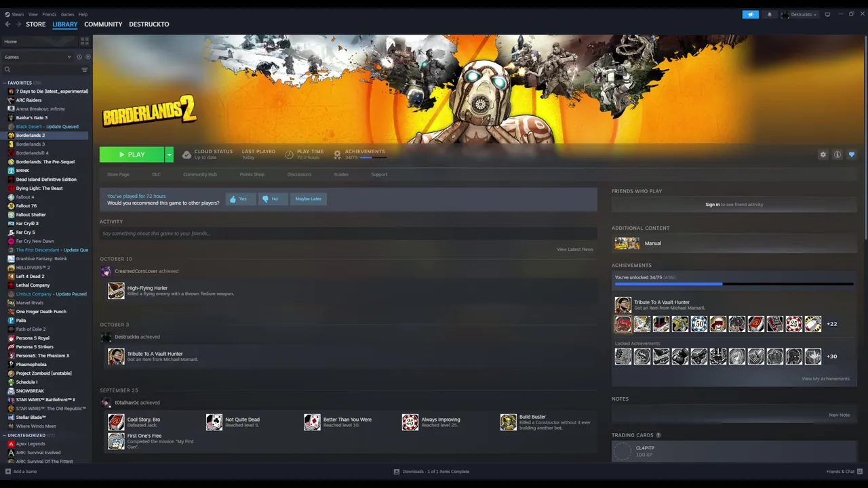Go forward with the navigation arrow
868x488 pixels.
[18, 24]
